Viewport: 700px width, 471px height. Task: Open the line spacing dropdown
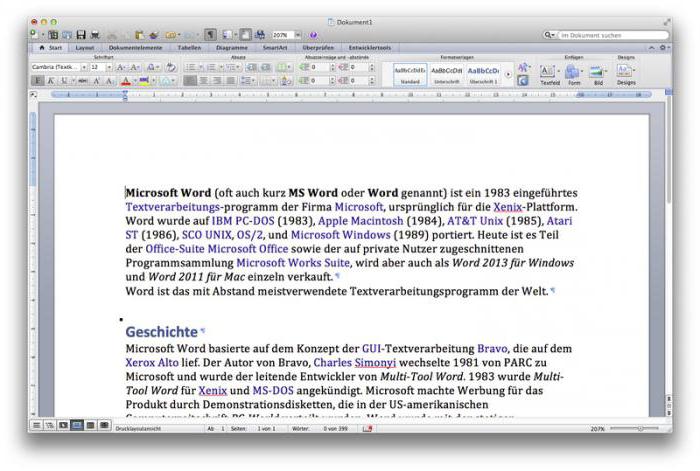(x=247, y=81)
